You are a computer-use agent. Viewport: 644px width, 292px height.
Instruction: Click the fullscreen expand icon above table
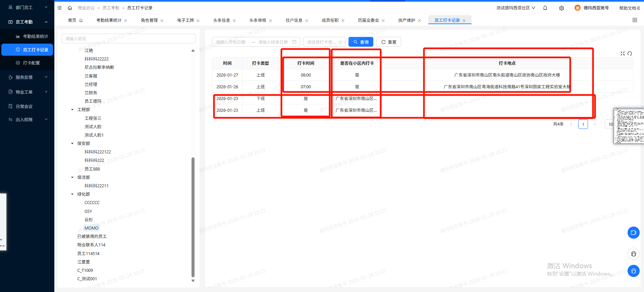623,53
